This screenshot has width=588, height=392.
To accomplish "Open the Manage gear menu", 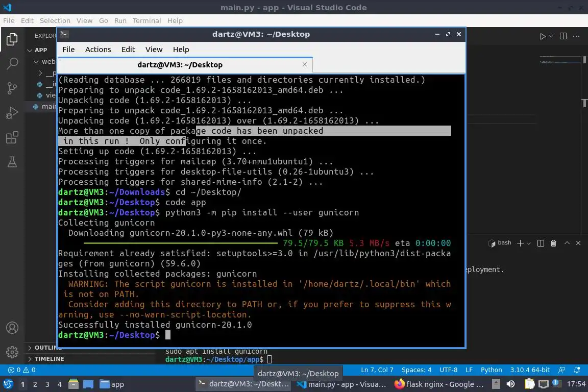I will pyautogui.click(x=12, y=352).
